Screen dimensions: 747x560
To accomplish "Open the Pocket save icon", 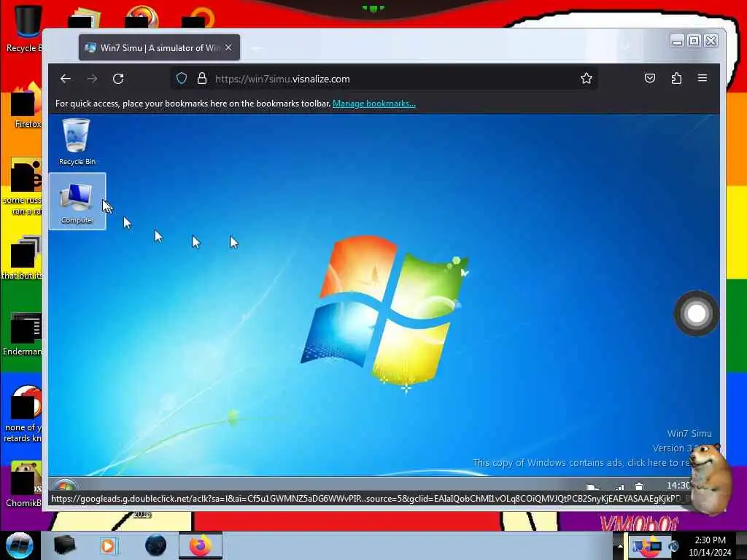I will pos(650,78).
